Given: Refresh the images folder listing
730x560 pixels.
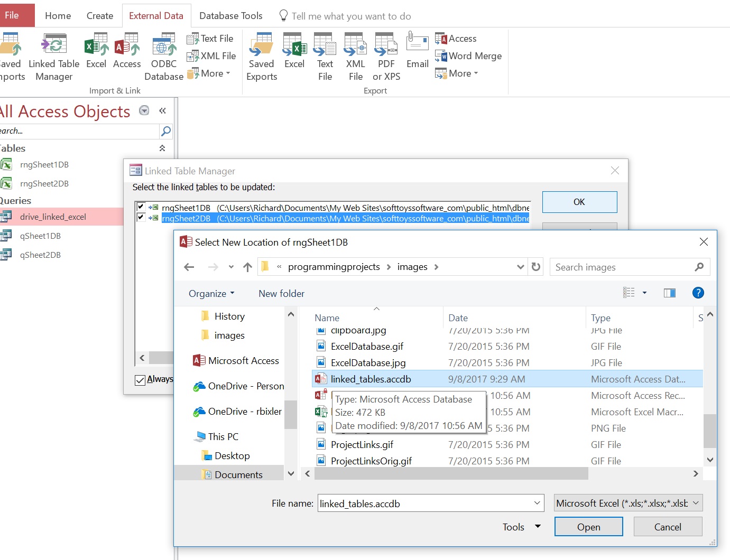Looking at the screenshot, I should 536,267.
